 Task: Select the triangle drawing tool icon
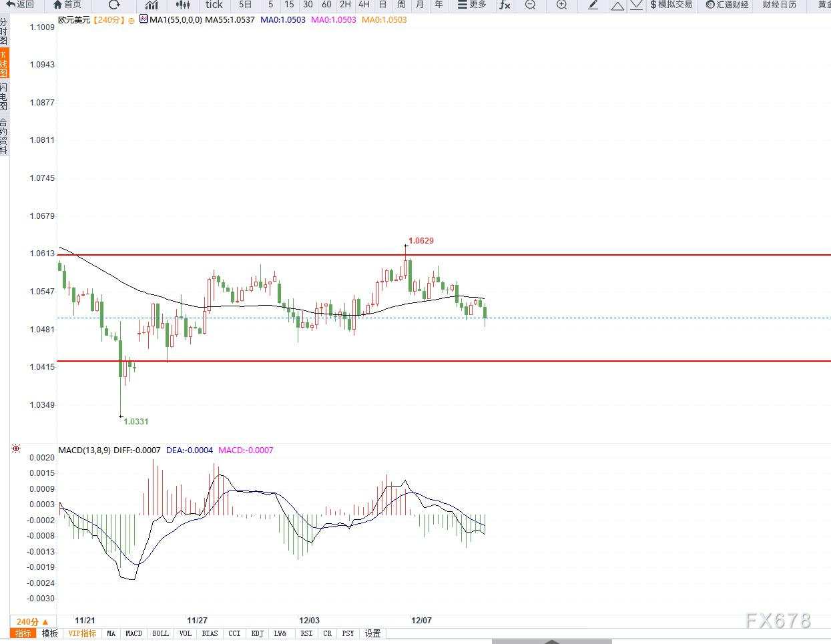click(617, 5)
